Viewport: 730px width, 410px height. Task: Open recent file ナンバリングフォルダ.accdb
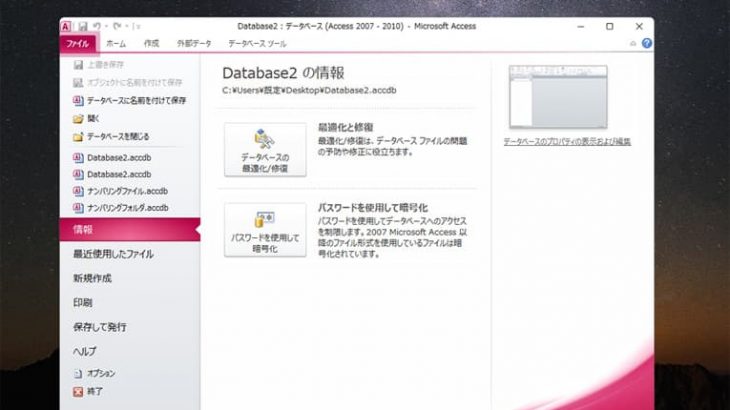click(x=128, y=208)
